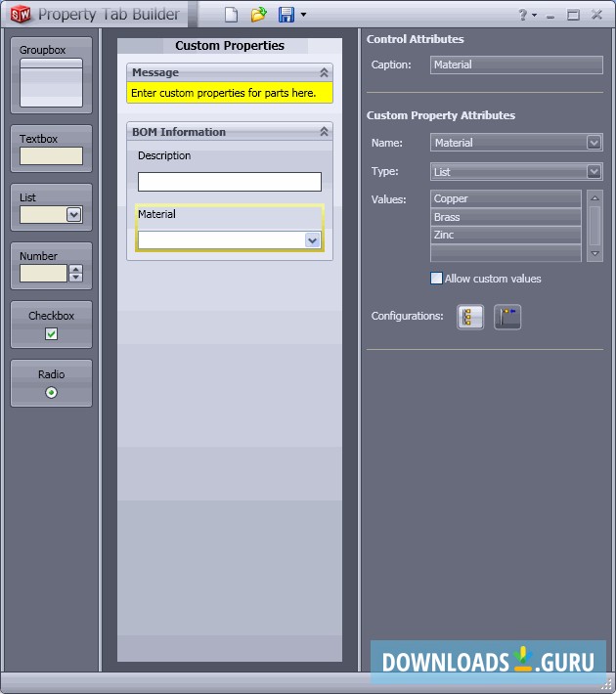Click the empty fourth values row

pyautogui.click(x=506, y=253)
